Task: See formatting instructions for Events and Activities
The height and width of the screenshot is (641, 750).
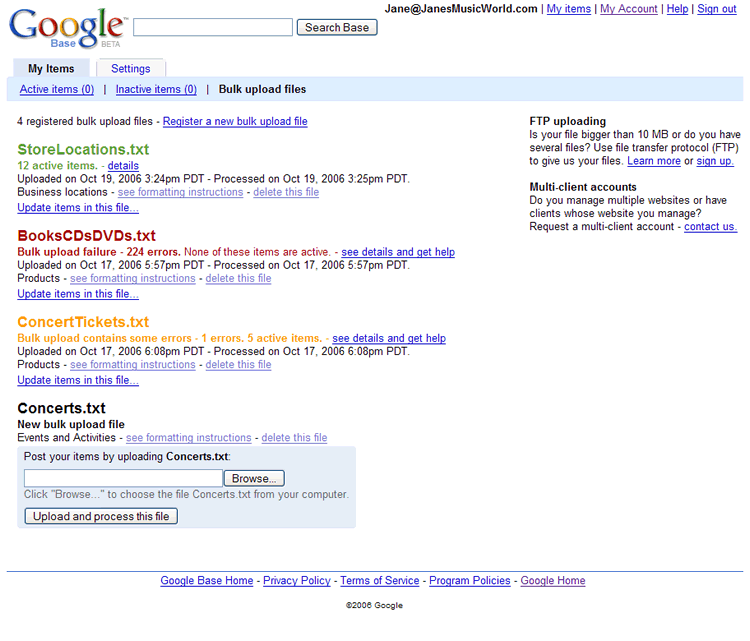Action: [188, 438]
